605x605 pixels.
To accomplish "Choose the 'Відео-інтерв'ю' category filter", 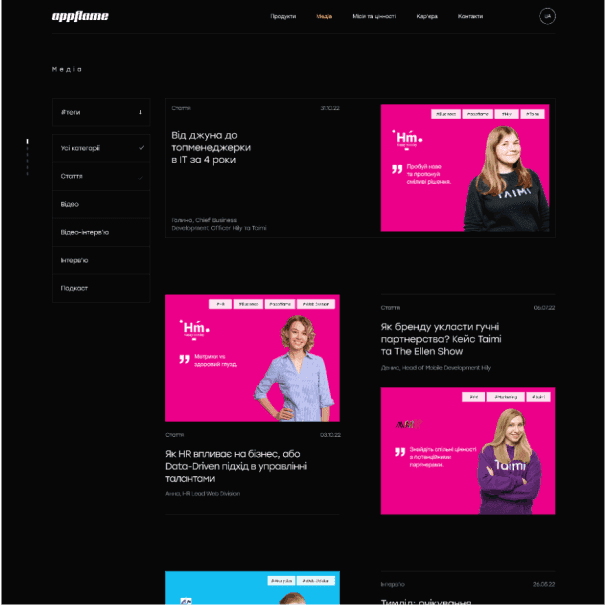I will (85, 232).
